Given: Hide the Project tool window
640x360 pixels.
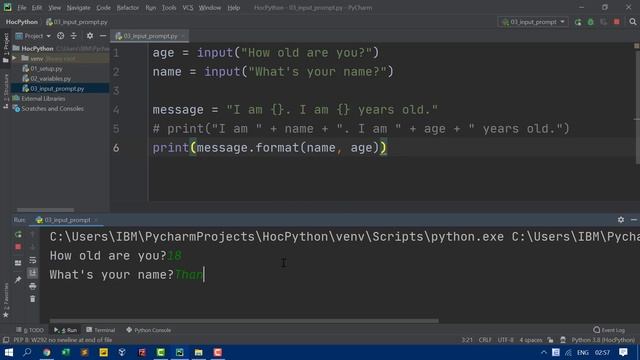Looking at the screenshot, I should pos(103,36).
